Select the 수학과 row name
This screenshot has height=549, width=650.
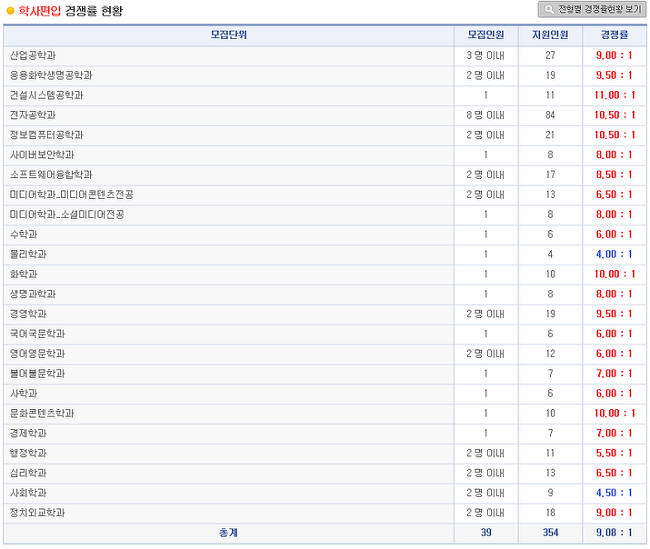(24, 234)
